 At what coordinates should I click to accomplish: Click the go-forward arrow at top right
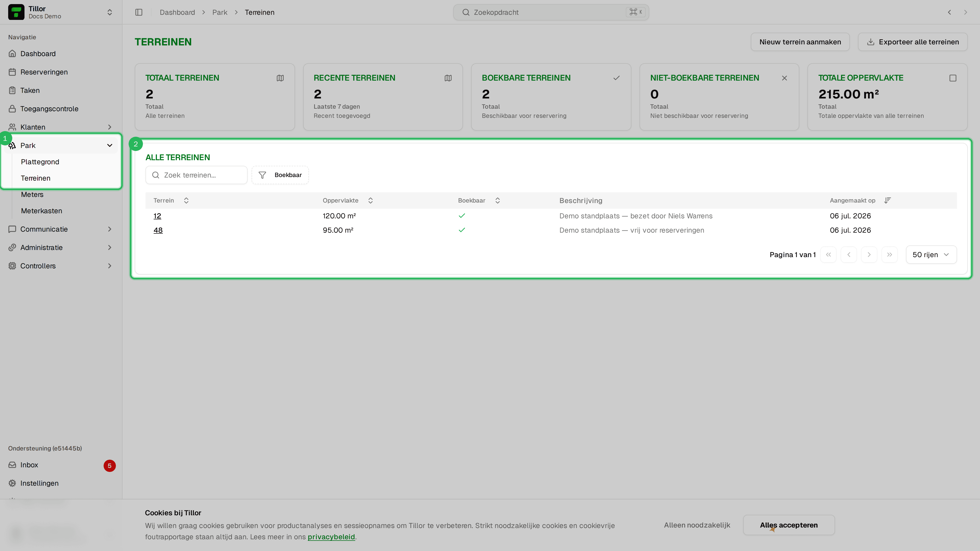click(x=965, y=12)
